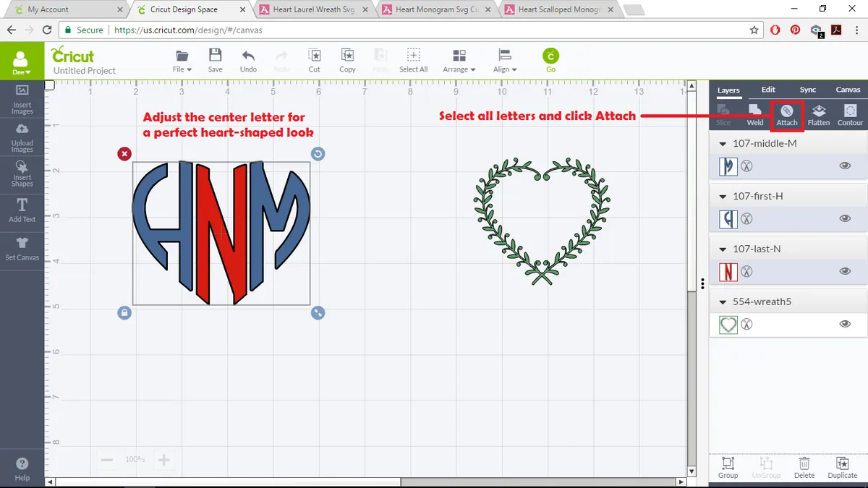
Task: Switch to the Edit tab
Action: (x=768, y=90)
